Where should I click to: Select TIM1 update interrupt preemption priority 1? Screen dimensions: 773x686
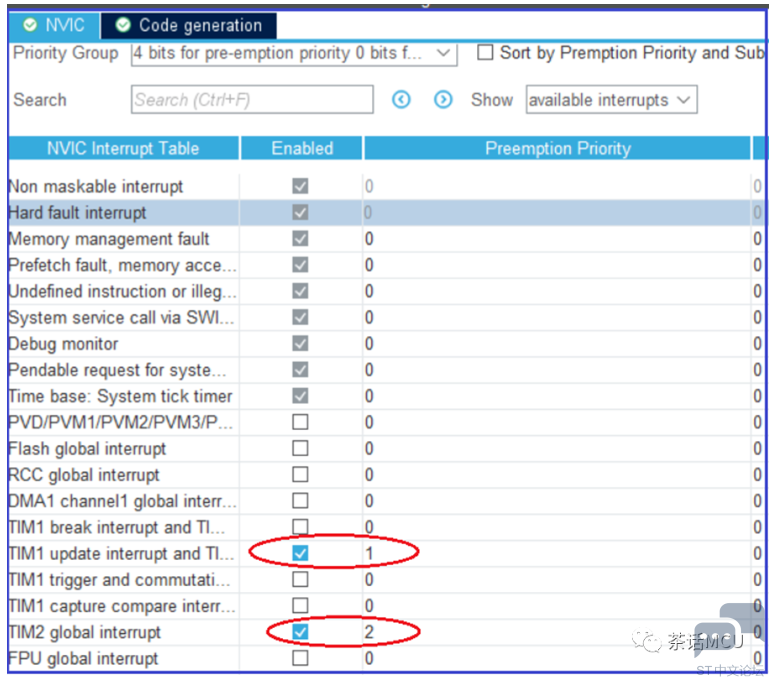(369, 553)
